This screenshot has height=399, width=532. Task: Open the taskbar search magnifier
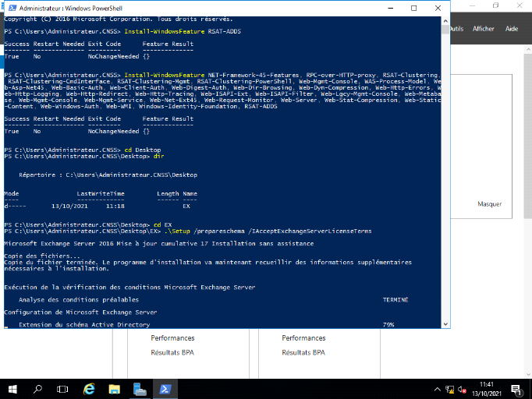click(37, 389)
